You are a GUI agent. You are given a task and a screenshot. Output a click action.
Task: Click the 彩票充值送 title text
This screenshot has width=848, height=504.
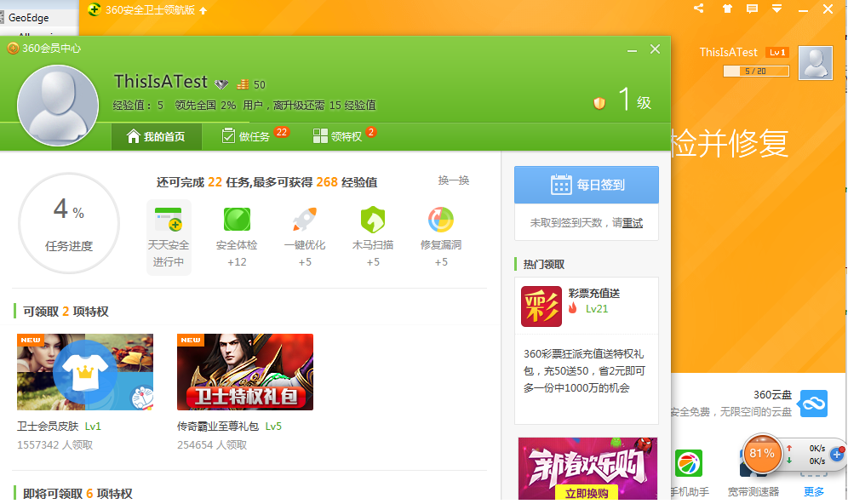(x=593, y=293)
